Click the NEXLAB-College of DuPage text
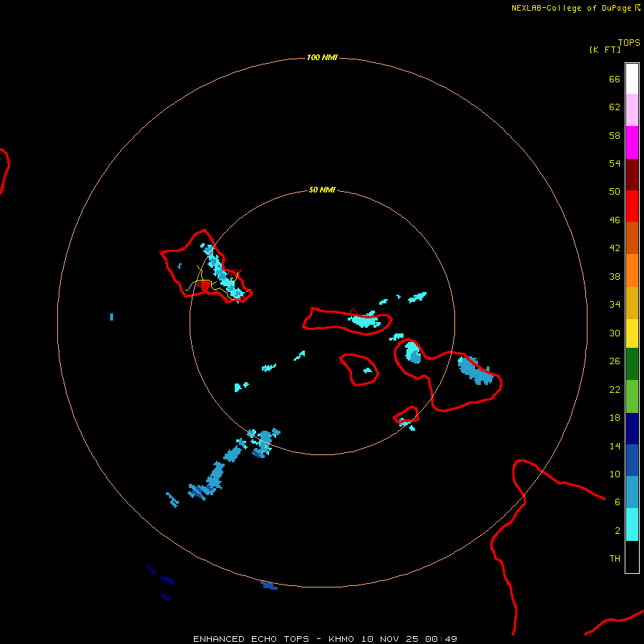This screenshot has width=644, height=644. click(x=571, y=8)
